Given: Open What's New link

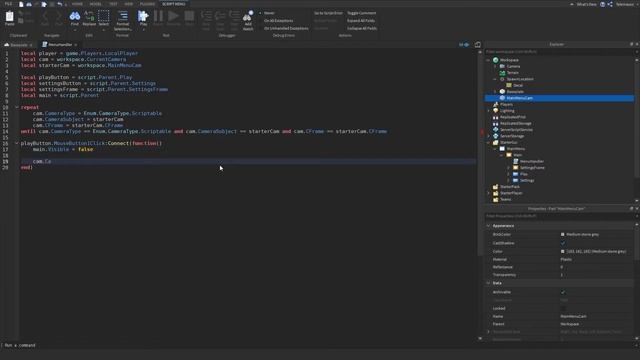Looking at the screenshot, I should [587, 4].
